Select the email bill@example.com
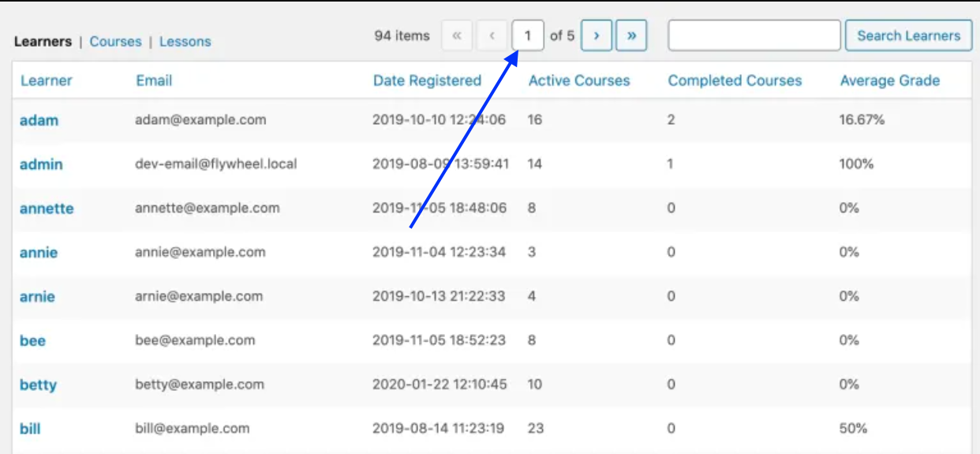This screenshot has width=980, height=454. click(x=193, y=429)
